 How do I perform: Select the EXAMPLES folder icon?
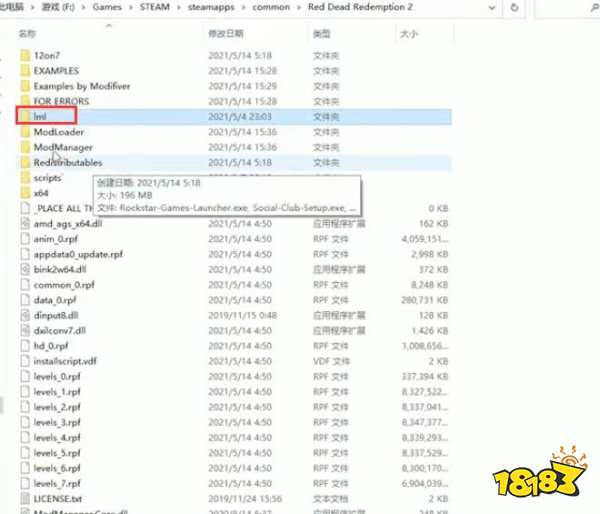[25, 71]
